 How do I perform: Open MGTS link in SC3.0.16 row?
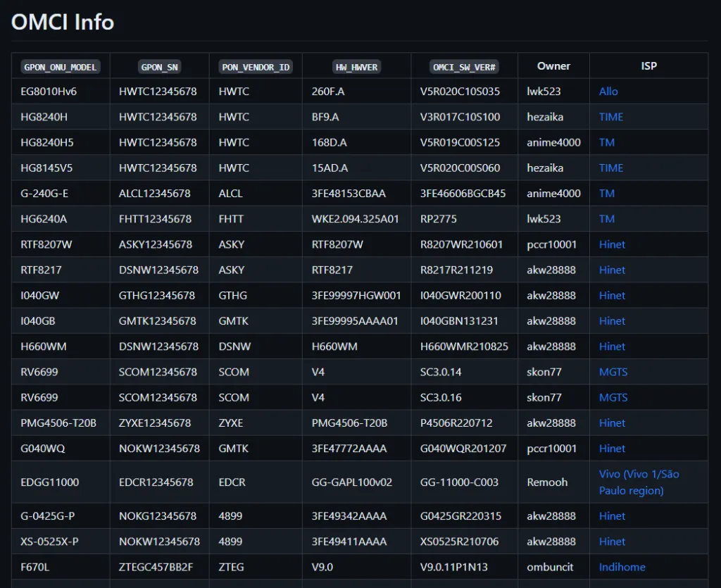[613, 398]
